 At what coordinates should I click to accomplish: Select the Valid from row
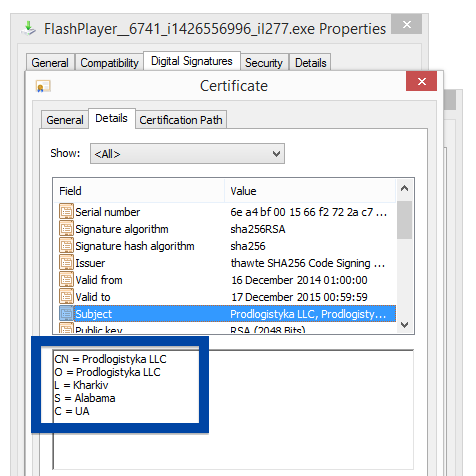[227, 280]
